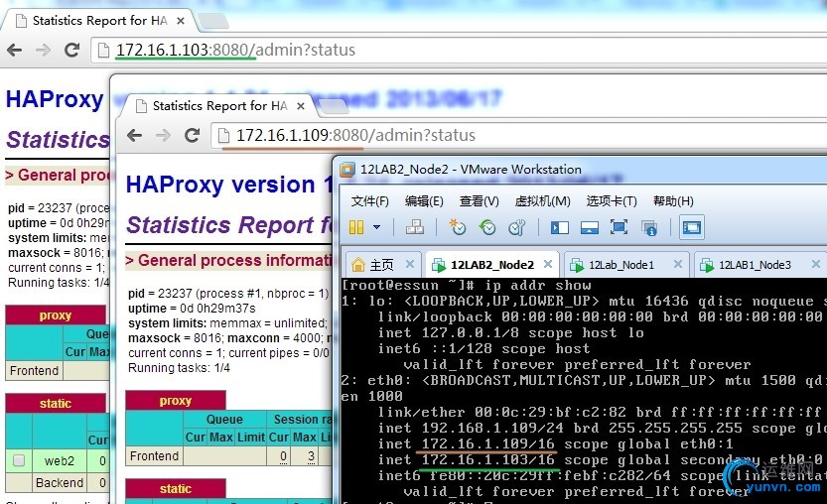Click the Backend row in rear static table
Screen dimensions: 827x504
click(60, 483)
